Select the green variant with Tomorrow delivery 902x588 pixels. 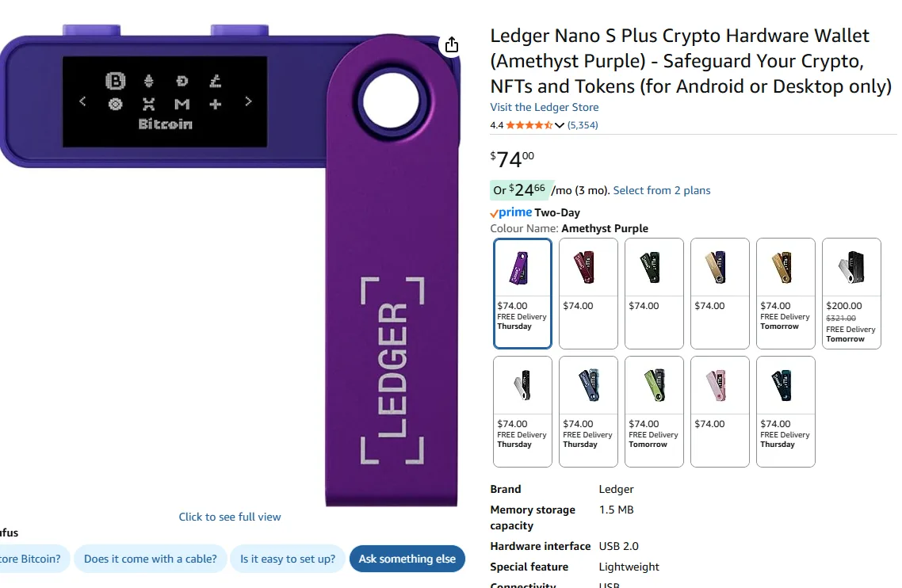[x=653, y=386]
